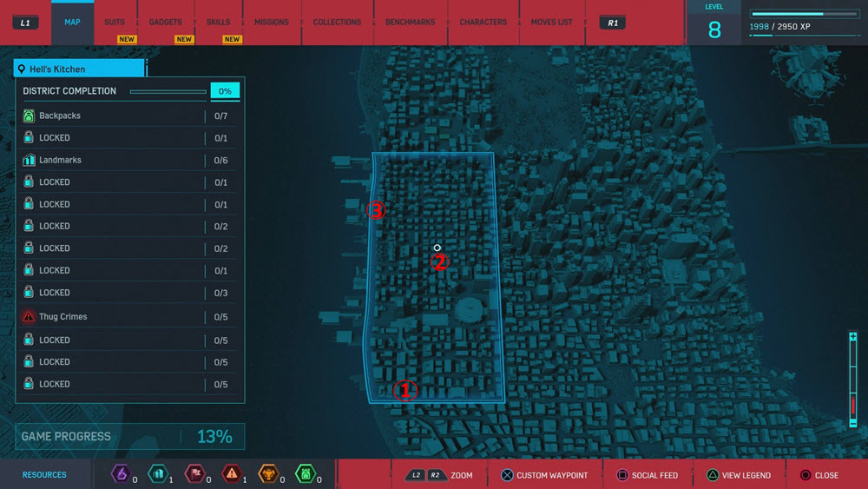The width and height of the screenshot is (868, 489).
Task: Click the plus at top of zoom slider
Action: point(853,337)
